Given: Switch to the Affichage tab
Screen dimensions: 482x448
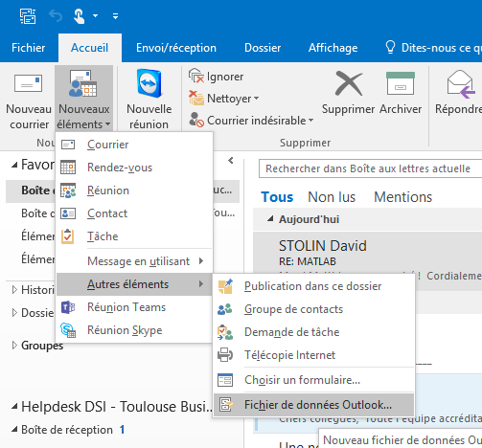Looking at the screenshot, I should 333,48.
